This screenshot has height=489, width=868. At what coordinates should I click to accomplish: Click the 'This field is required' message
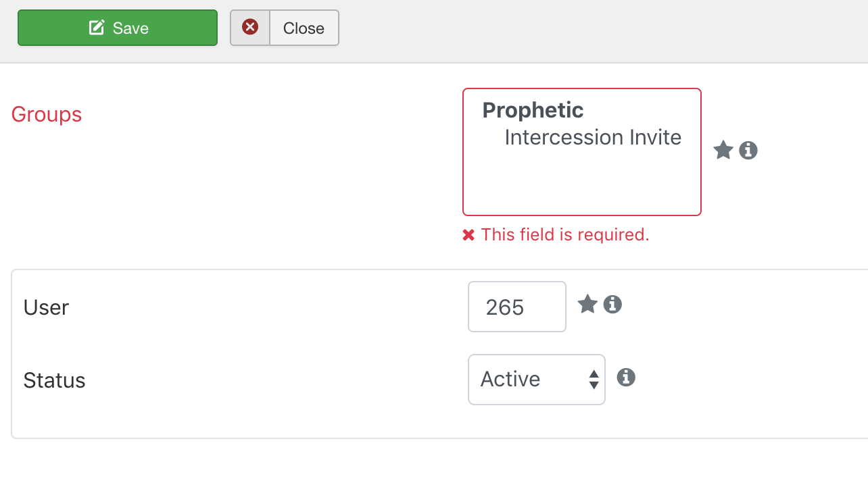[x=565, y=235]
